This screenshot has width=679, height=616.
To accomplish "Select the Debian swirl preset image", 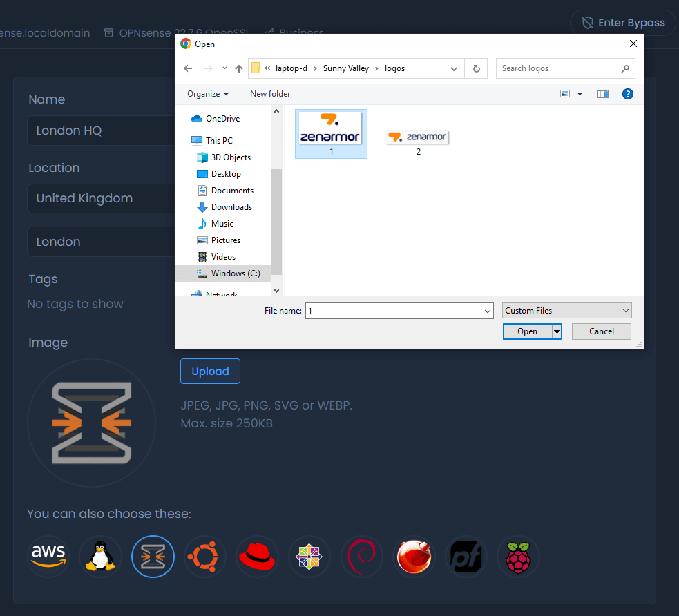I will (361, 556).
